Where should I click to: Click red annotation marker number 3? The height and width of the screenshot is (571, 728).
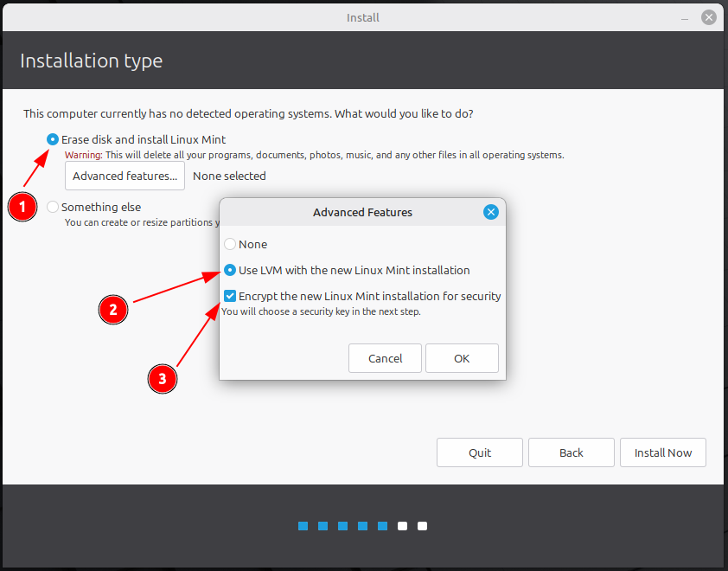tap(162, 377)
